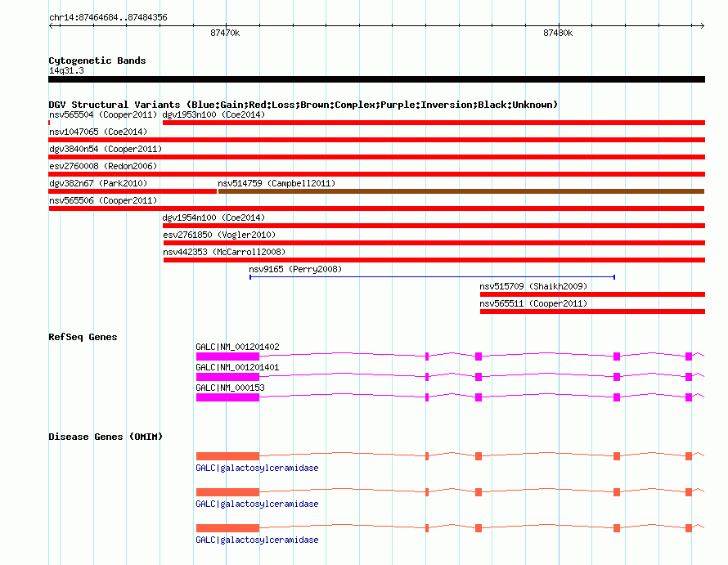Select the red loss bar for nsv1047065
Screen dimensions: 728x565
(x=376, y=140)
